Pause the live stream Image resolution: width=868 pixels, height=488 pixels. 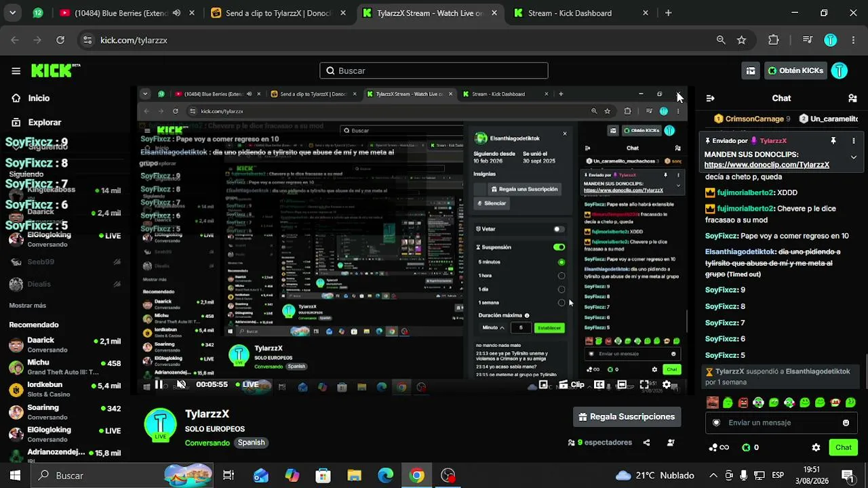(159, 384)
